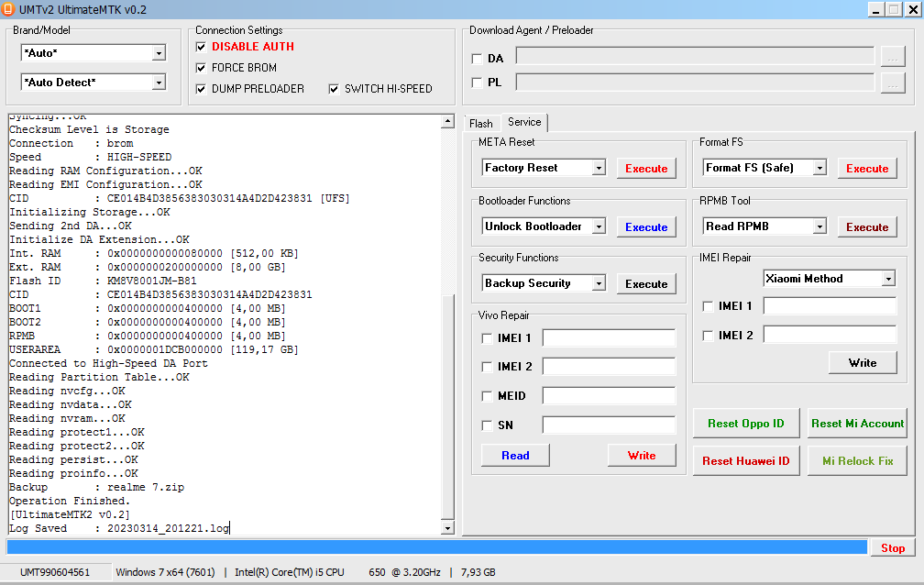This screenshot has width=924, height=585.
Task: Open the *Auto* brand dropdown
Action: pos(159,53)
